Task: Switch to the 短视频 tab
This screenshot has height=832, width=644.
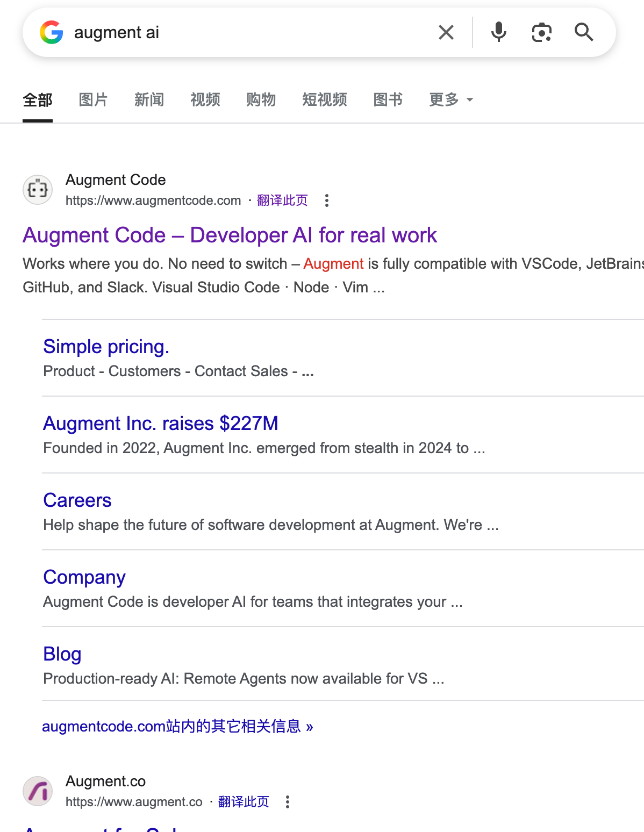Action: 325,99
